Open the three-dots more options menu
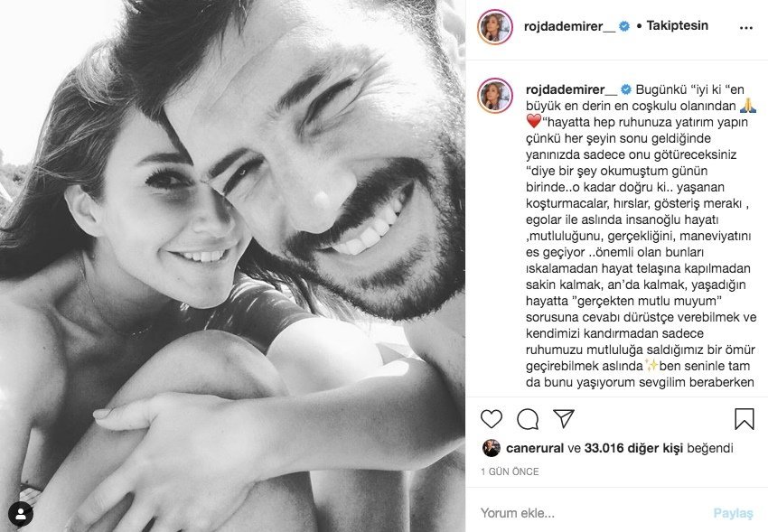 [746, 28]
